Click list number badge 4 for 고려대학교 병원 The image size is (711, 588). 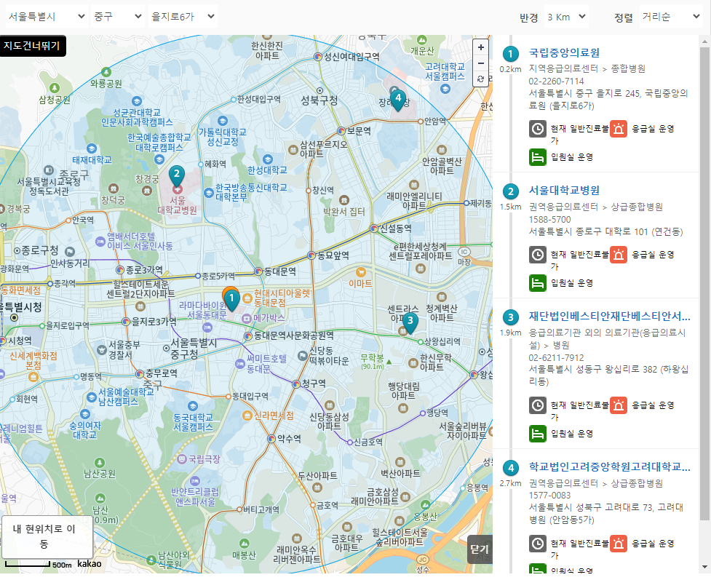click(511, 468)
